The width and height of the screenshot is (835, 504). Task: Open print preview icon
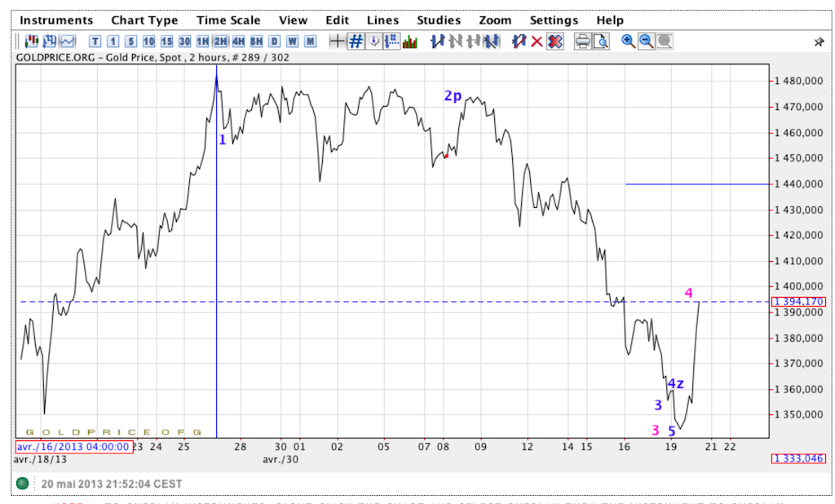[x=600, y=42]
